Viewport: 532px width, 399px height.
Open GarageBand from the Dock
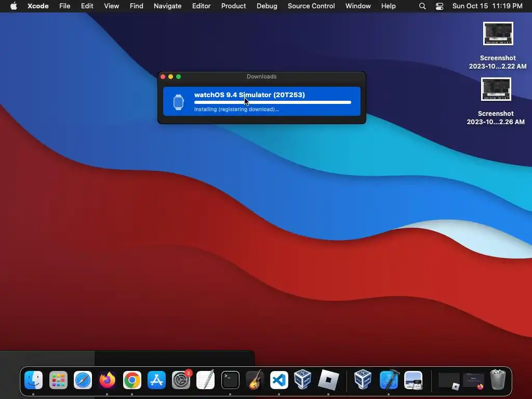pos(255,380)
